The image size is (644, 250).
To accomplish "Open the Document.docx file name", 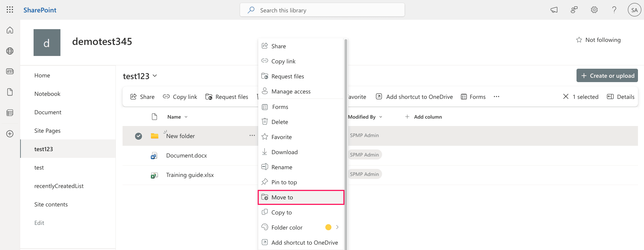I will coord(186,155).
